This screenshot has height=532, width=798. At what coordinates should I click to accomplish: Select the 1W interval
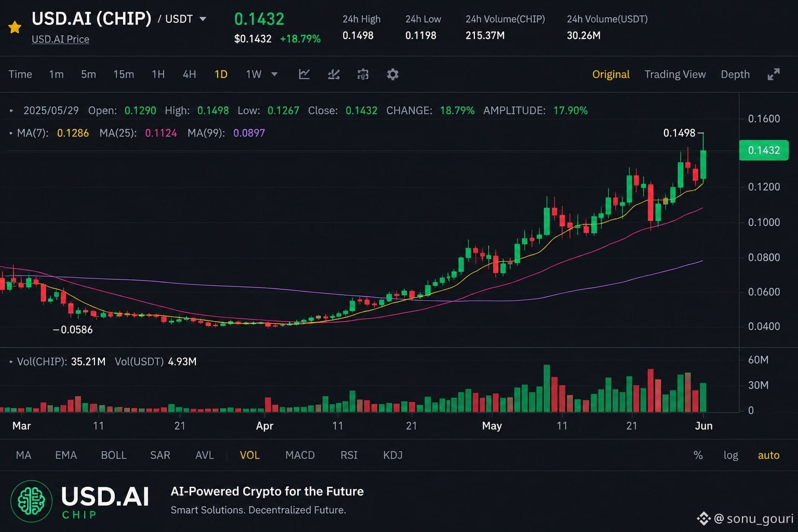[x=254, y=74]
